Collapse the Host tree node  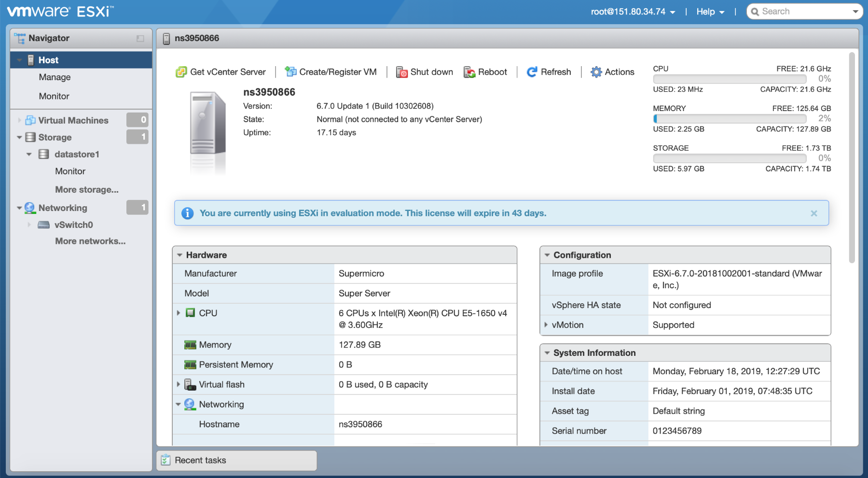(x=19, y=60)
